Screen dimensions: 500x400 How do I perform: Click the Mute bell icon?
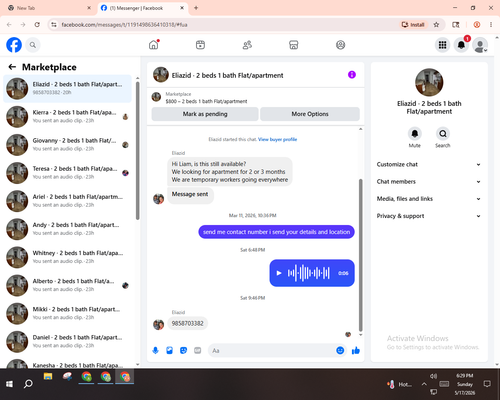coord(414,134)
